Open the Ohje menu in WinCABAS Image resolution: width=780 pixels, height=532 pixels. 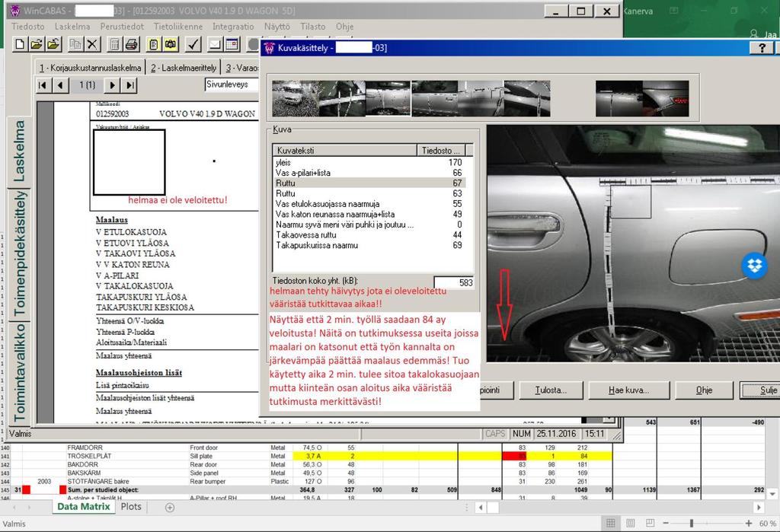coord(344,27)
